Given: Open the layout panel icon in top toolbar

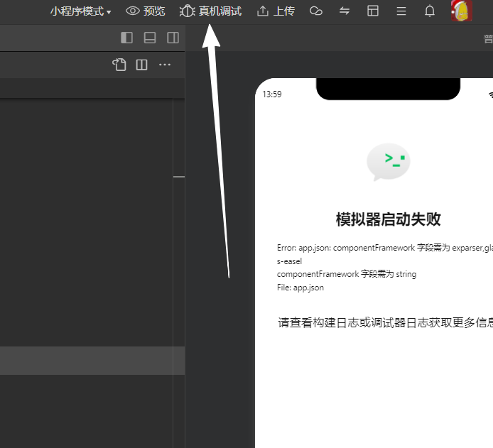Looking at the screenshot, I should (373, 11).
